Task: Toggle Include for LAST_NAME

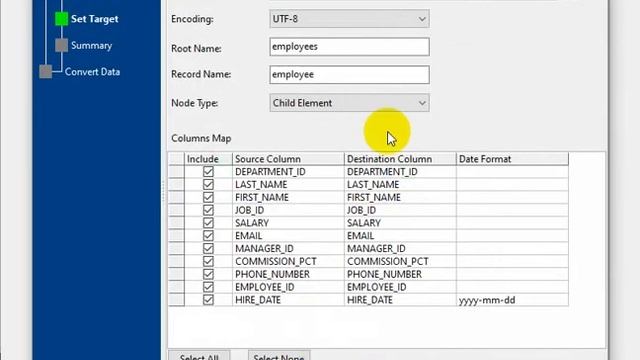Action: coord(208,184)
